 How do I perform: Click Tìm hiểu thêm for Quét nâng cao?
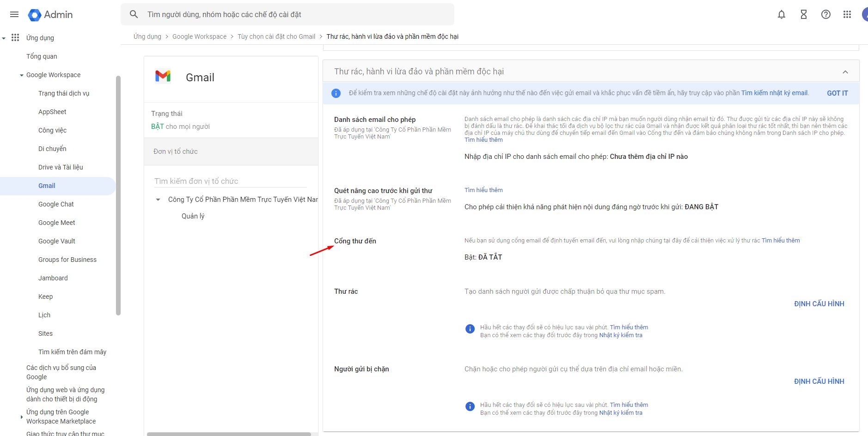coord(483,190)
